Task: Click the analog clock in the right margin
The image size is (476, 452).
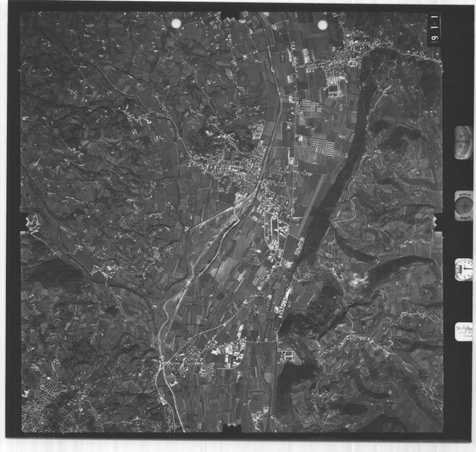Action: click(463, 270)
